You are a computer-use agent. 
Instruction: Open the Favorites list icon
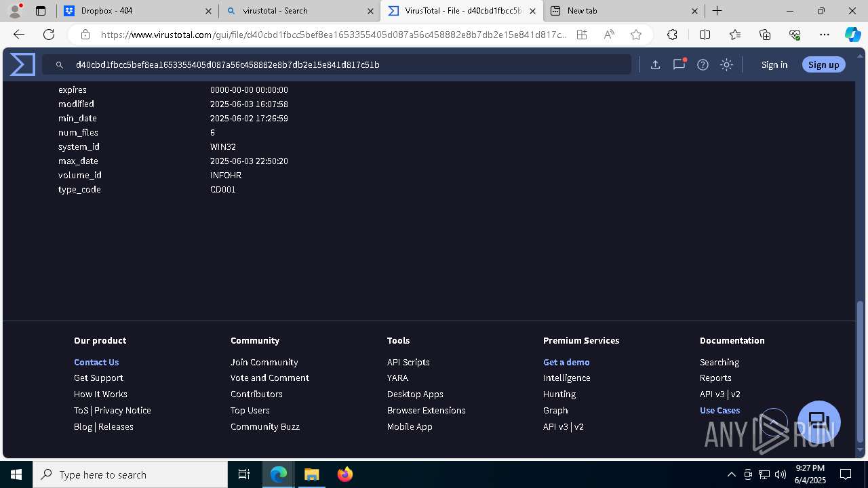735,35
